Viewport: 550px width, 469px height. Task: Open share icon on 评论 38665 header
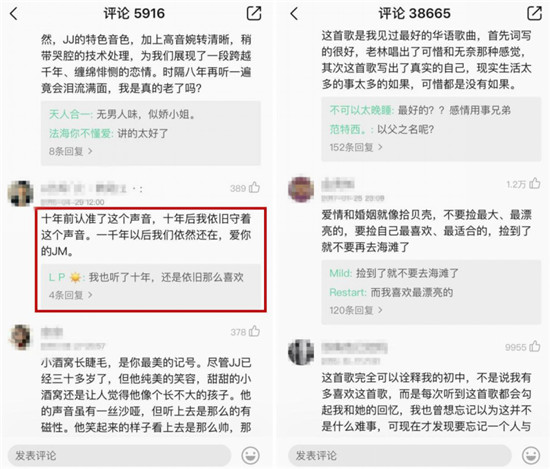[534, 13]
